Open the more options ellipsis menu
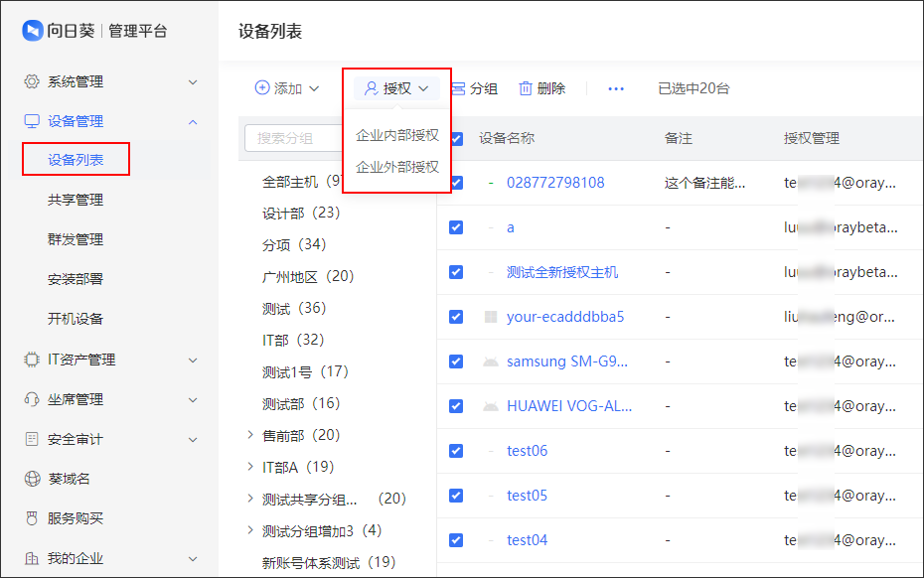The width and height of the screenshot is (924, 578). coord(616,88)
